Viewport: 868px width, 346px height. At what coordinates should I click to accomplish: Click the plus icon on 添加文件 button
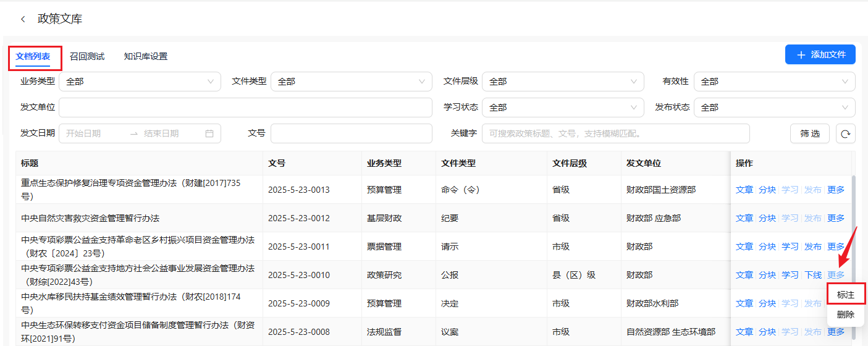pyautogui.click(x=801, y=55)
